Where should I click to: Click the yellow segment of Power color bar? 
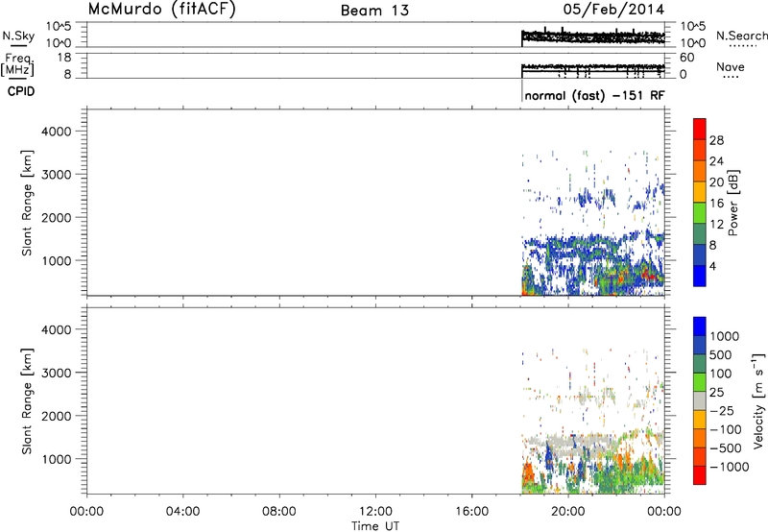coord(700,191)
